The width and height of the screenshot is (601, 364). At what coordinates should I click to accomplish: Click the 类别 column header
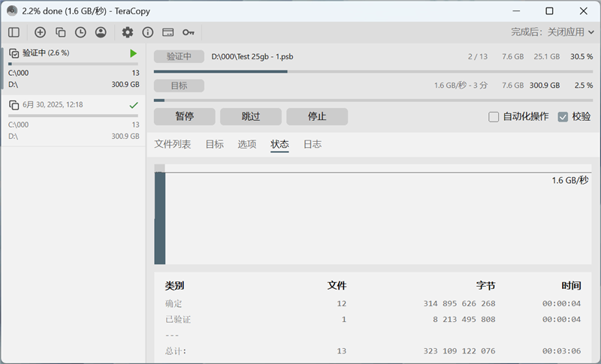(x=174, y=285)
